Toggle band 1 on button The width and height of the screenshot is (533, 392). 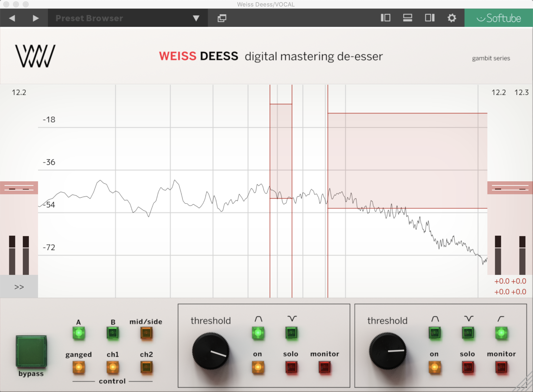(258, 367)
